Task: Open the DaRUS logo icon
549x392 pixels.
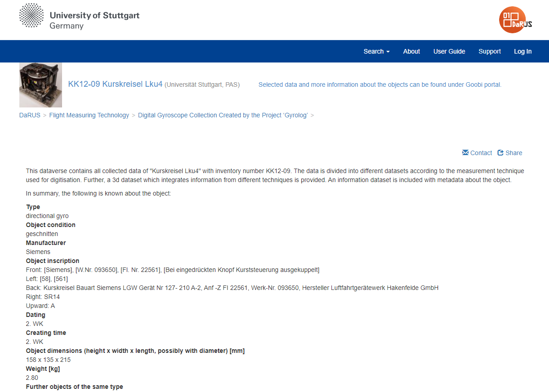Action: tap(515, 20)
